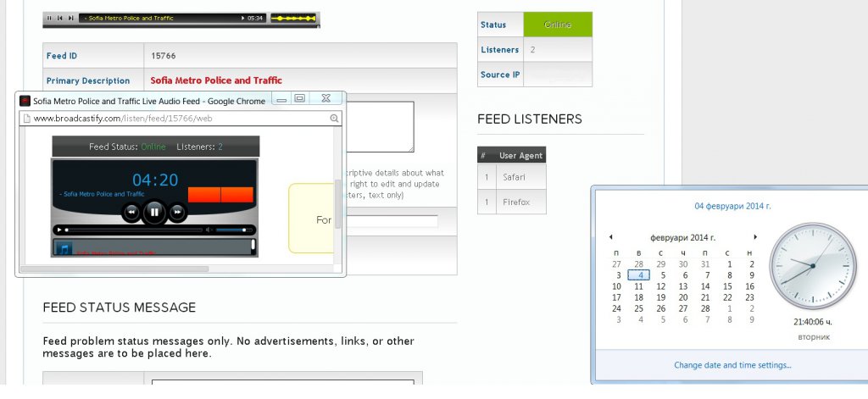Click the analog clock face
Image resolution: width=868 pixels, height=399 pixels.
pyautogui.click(x=812, y=266)
